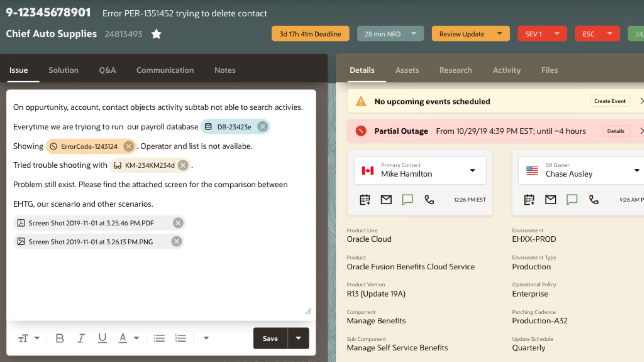Start chat with Chase Ausley
644x362 pixels.
(x=572, y=200)
